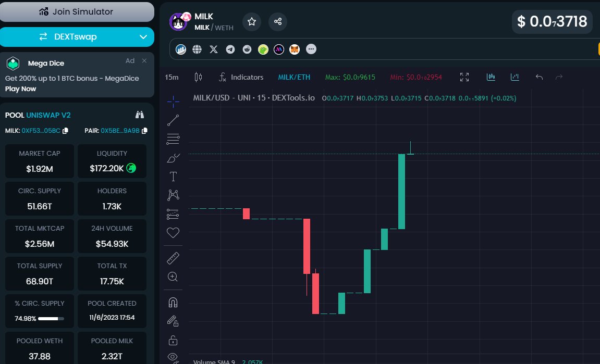Screen dimensions: 600x364
Task: Open the Etherscan chart link icon
Action: pyautogui.click(x=180, y=49)
